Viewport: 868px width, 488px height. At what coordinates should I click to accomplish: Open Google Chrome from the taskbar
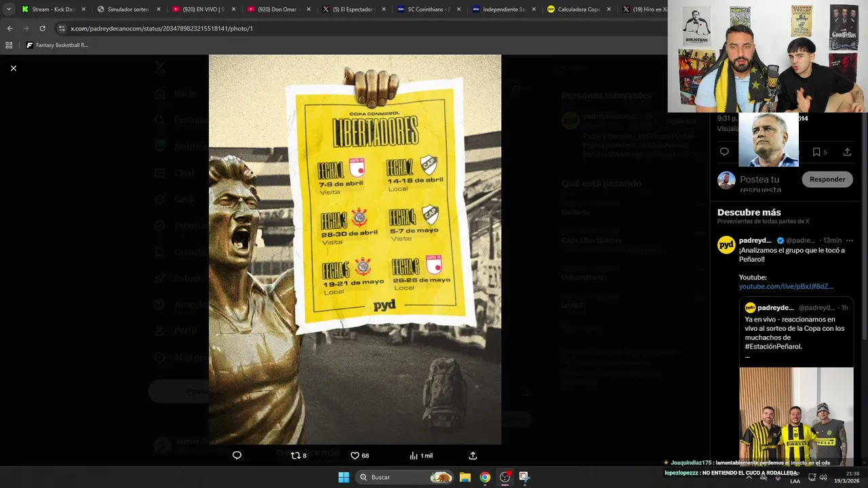pyautogui.click(x=485, y=477)
